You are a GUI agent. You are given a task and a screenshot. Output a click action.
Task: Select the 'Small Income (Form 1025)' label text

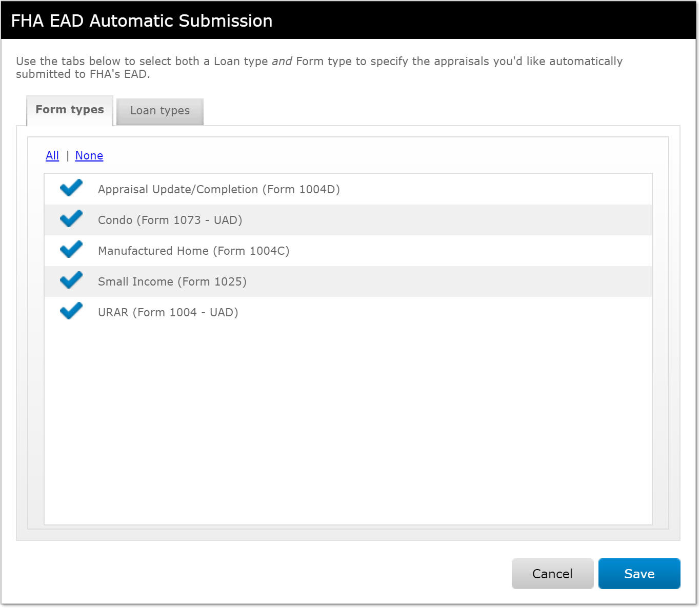tap(172, 282)
